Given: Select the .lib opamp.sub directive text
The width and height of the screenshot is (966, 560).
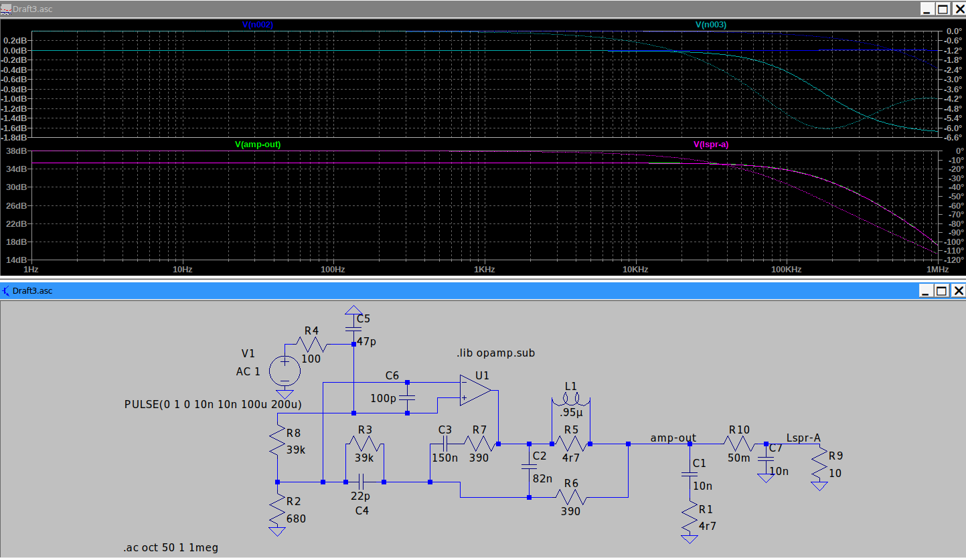Looking at the screenshot, I should [495, 353].
